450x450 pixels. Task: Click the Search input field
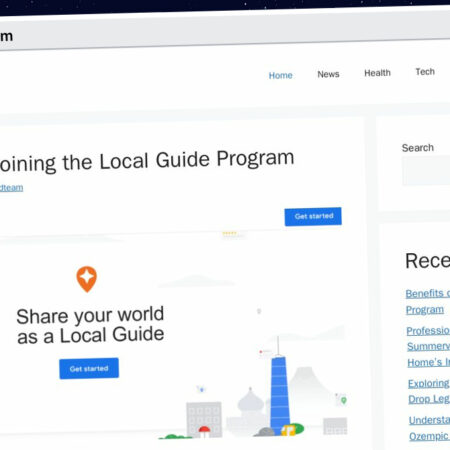pyautogui.click(x=426, y=171)
